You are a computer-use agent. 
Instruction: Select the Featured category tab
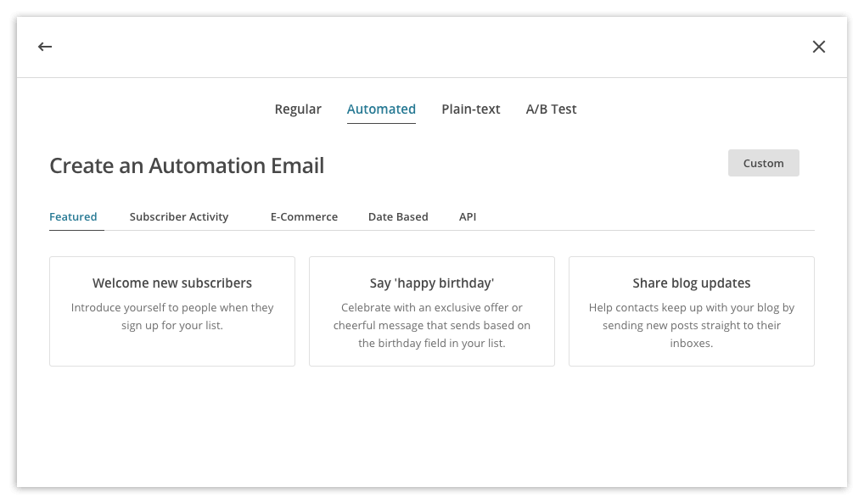[73, 217]
